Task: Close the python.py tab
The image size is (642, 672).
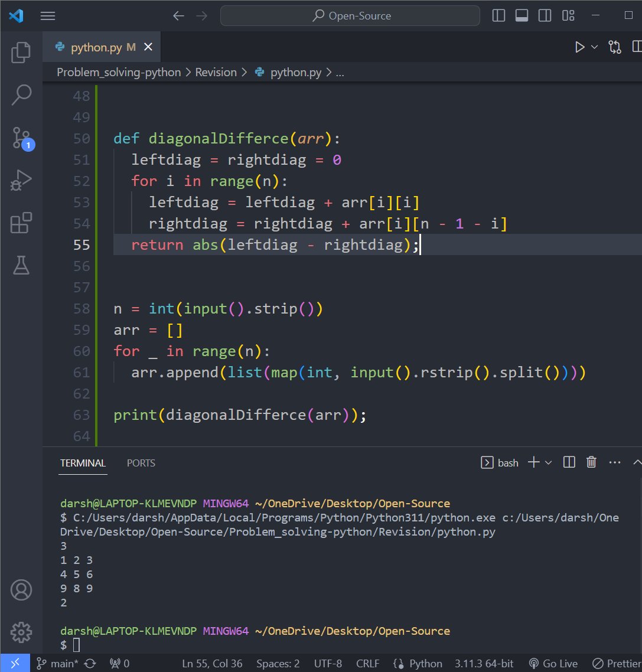Action: click(x=148, y=47)
